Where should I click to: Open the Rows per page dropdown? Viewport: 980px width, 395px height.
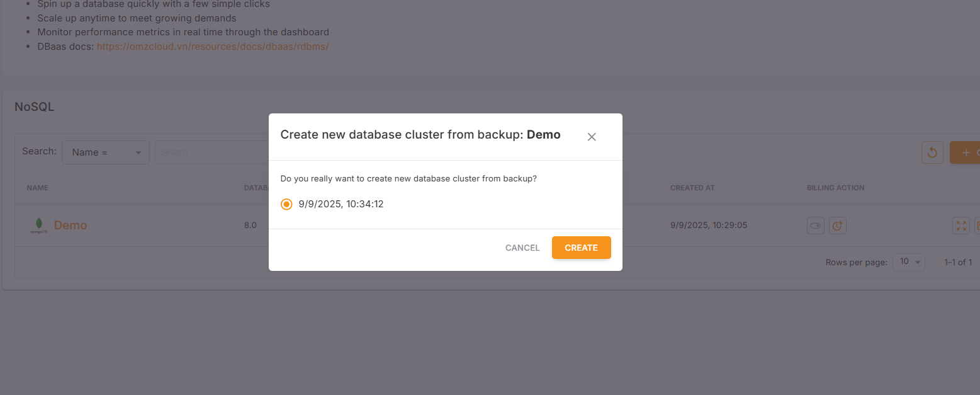click(909, 262)
